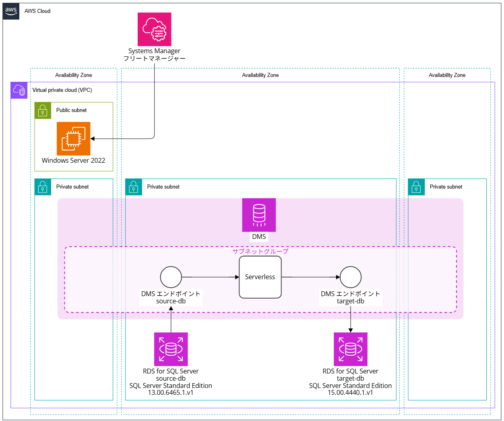
Task: Select left zone 'Private subnet' label
Action: coord(72,187)
